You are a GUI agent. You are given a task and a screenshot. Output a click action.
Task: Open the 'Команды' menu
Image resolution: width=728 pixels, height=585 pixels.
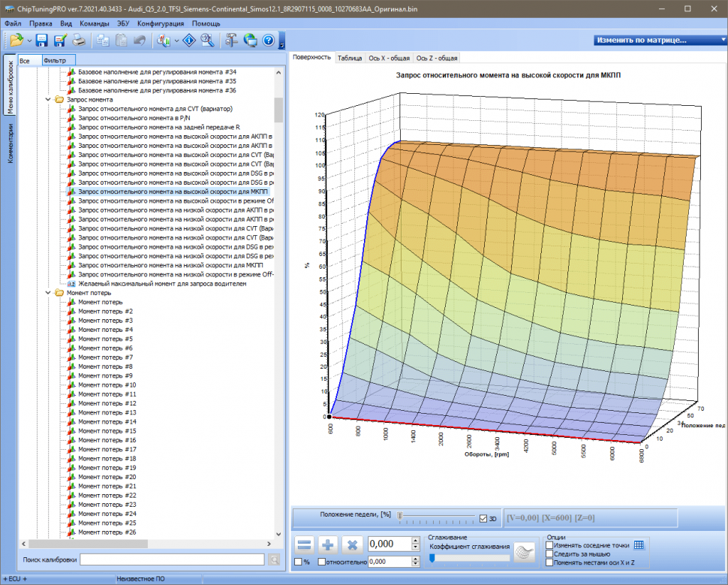[94, 23]
